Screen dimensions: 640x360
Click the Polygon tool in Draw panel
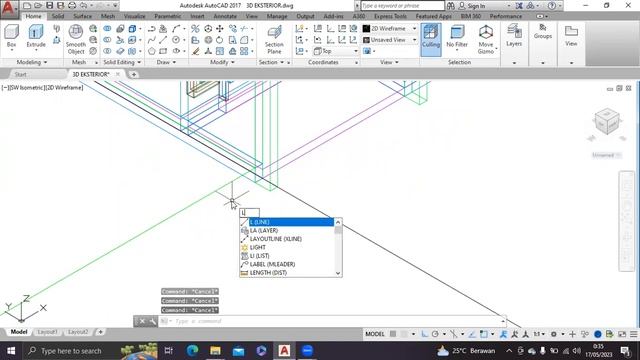(x=151, y=51)
